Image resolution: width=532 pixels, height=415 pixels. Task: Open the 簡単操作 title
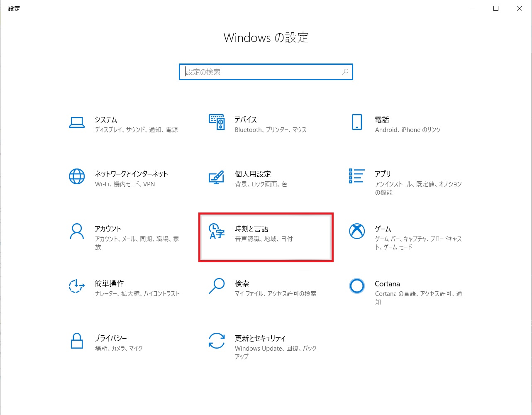(109, 283)
